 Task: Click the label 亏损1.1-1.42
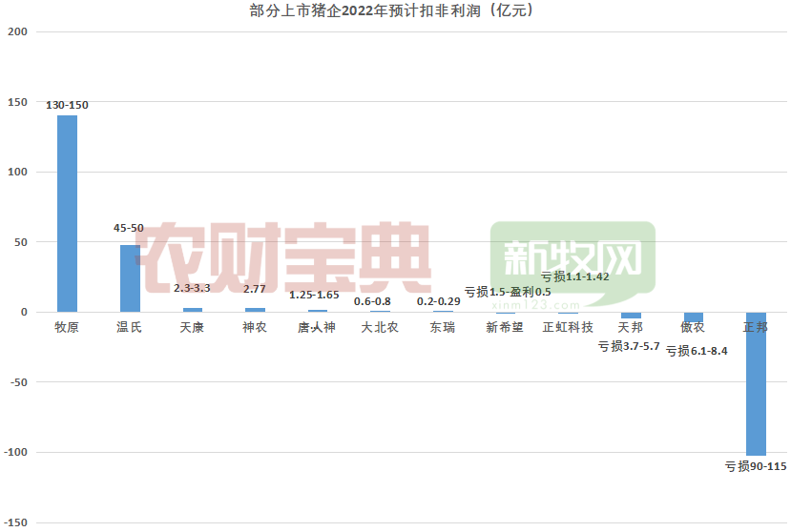click(575, 276)
